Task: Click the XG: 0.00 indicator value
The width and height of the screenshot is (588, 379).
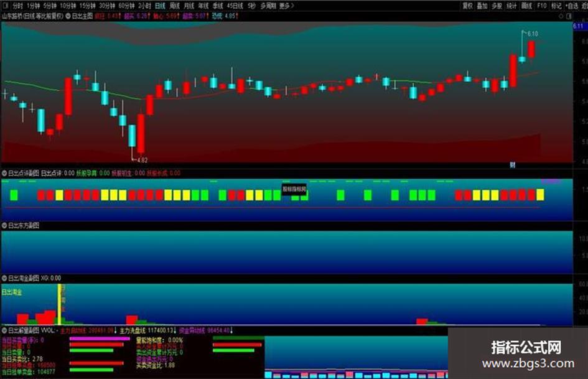Action: coord(50,278)
